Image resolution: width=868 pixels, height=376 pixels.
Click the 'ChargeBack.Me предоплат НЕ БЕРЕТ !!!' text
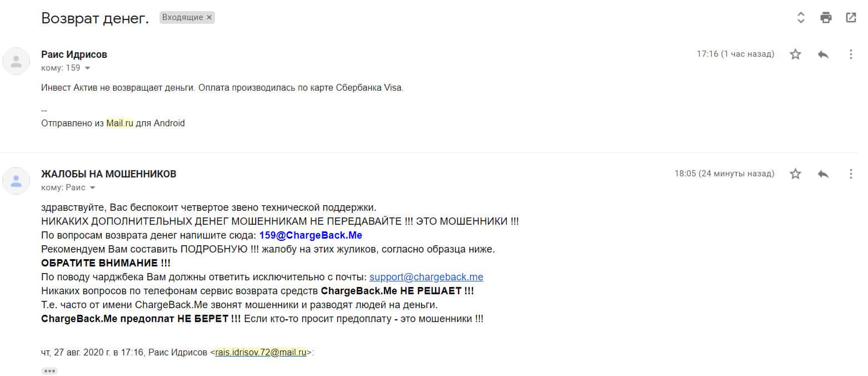[141, 319]
